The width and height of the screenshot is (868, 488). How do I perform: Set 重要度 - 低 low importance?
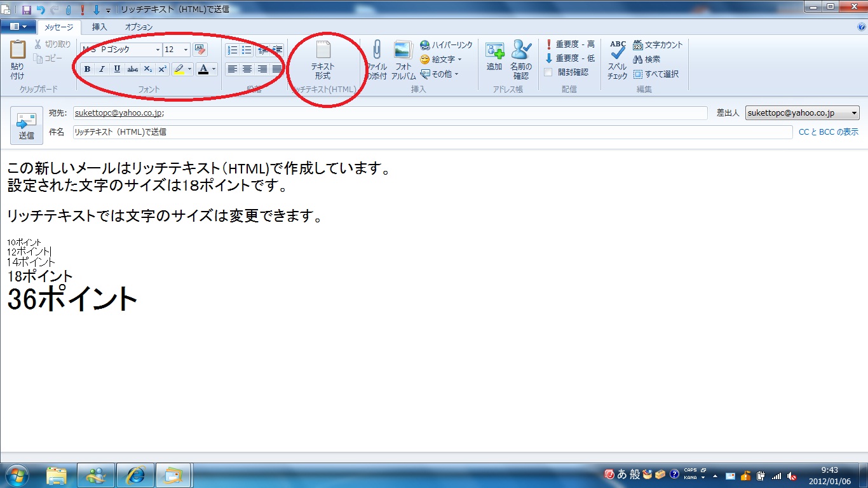(x=570, y=58)
